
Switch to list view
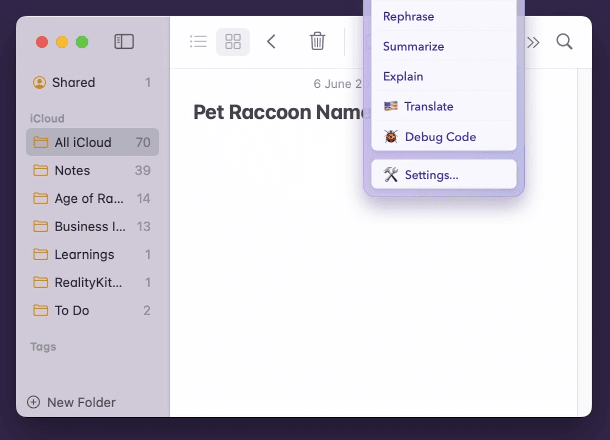click(x=199, y=42)
